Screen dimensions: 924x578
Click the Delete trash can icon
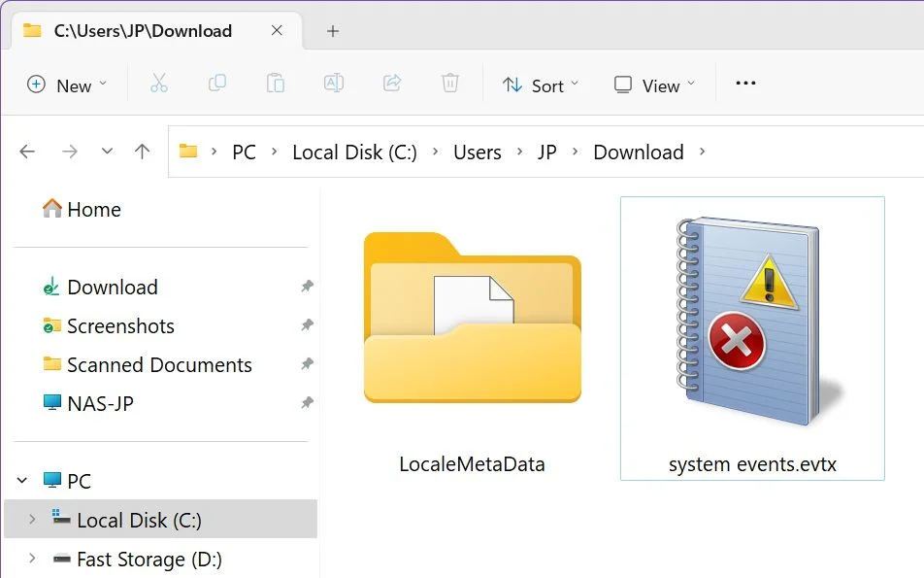tap(450, 84)
